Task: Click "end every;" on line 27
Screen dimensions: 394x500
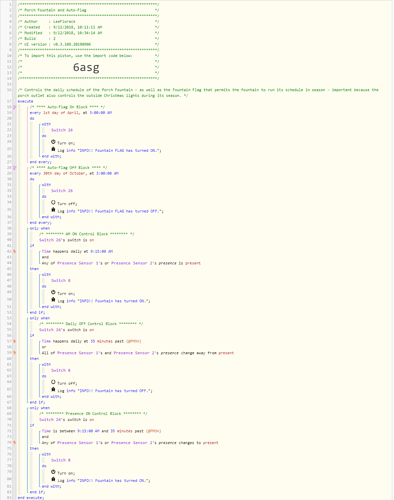Action: click(40, 162)
